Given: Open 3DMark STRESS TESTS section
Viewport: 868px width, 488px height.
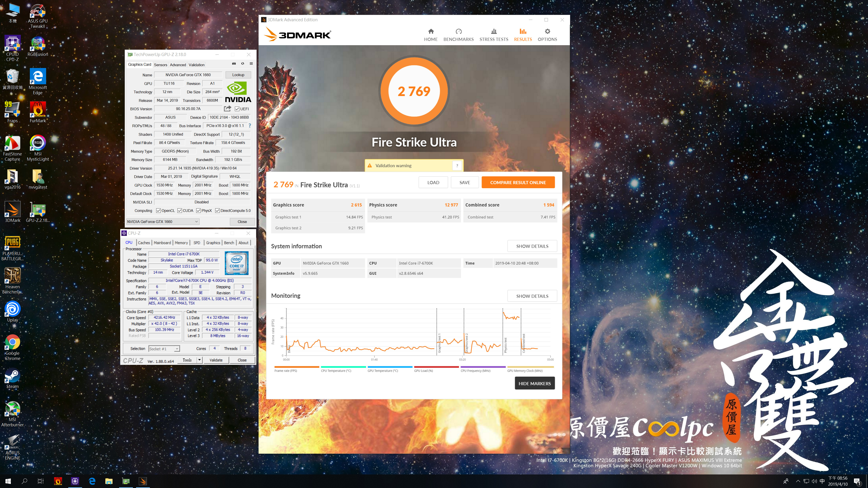Looking at the screenshot, I should click(494, 35).
